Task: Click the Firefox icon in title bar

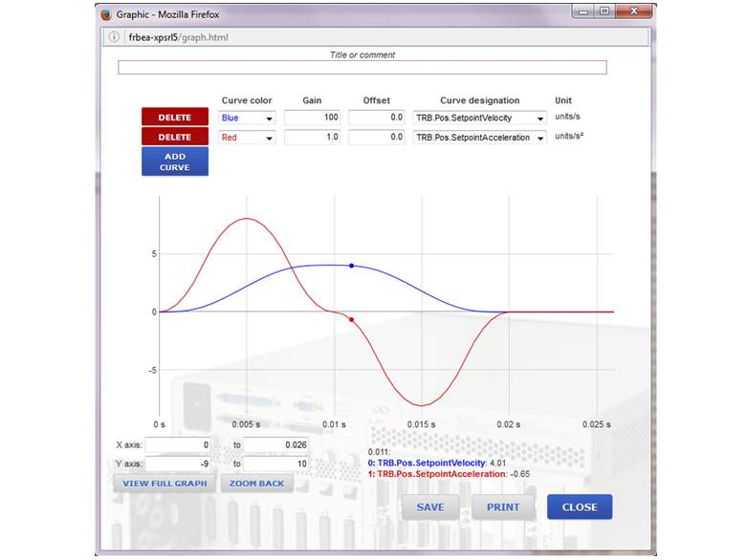Action: click(105, 14)
